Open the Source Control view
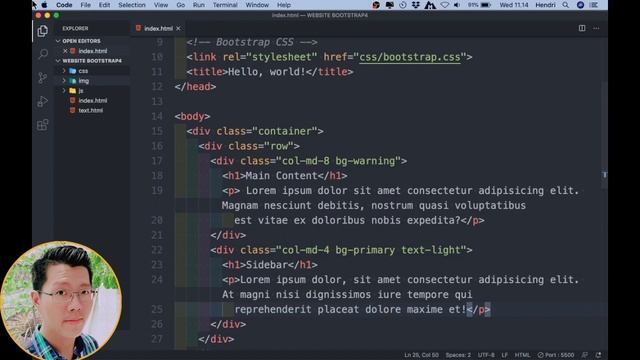This screenshot has width=640, height=360. 42,78
